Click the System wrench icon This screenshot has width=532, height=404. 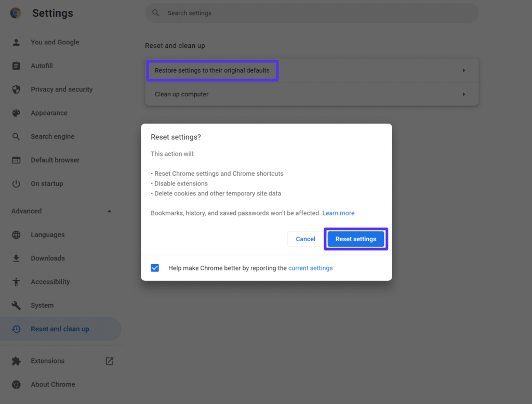[16, 305]
